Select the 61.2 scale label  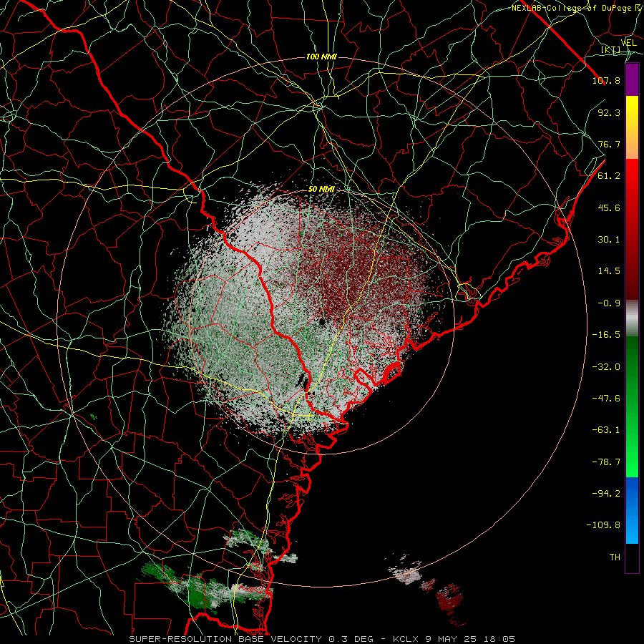[609, 176]
